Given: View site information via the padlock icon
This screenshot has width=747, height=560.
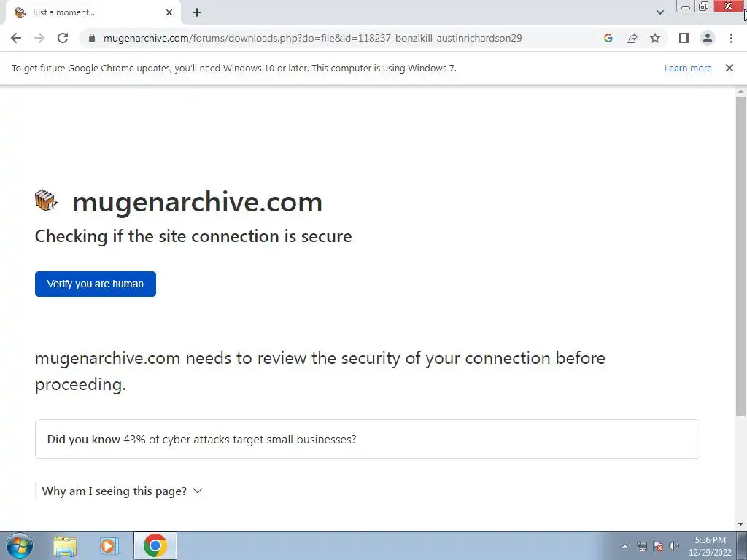Looking at the screenshot, I should (x=92, y=38).
